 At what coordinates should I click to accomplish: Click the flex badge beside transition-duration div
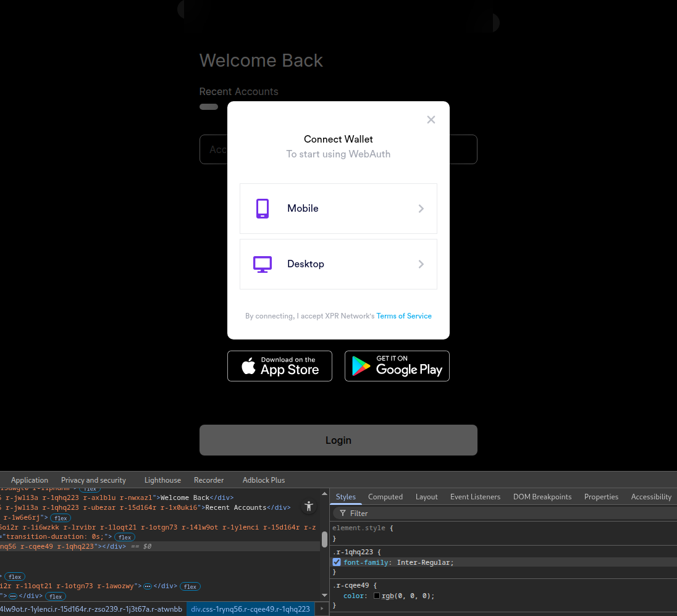click(125, 538)
